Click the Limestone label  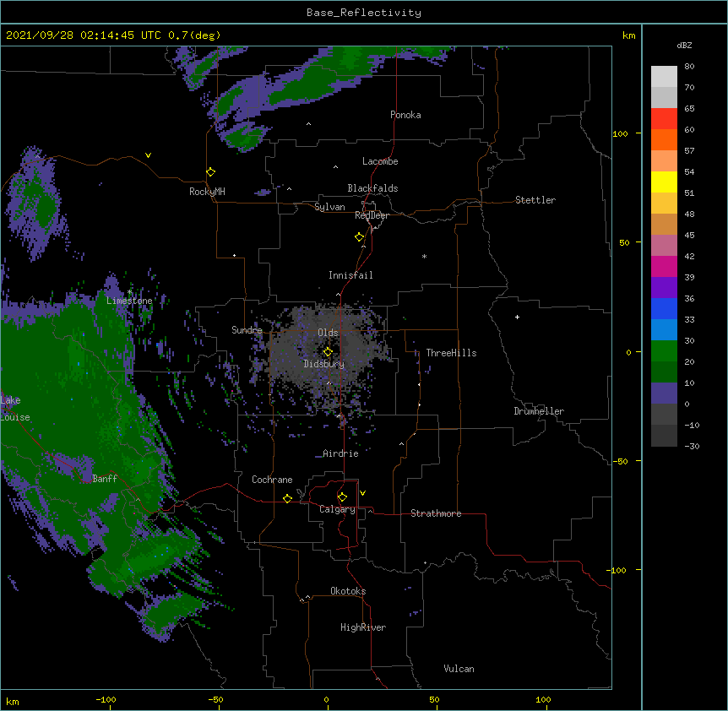pos(129,301)
